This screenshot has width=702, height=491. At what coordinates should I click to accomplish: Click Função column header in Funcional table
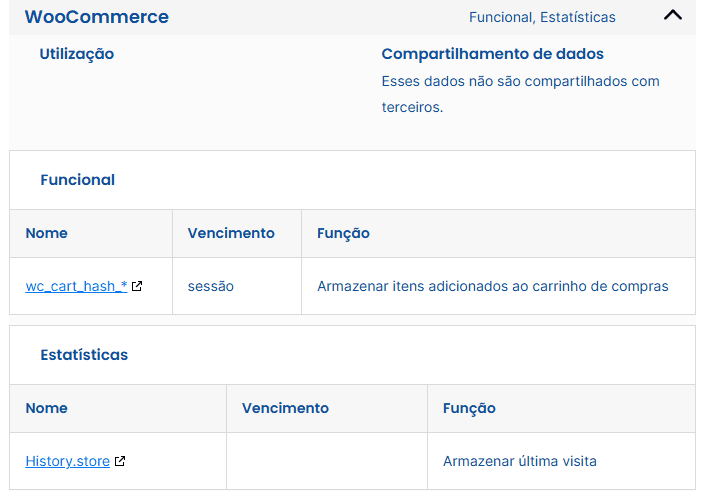coord(343,234)
